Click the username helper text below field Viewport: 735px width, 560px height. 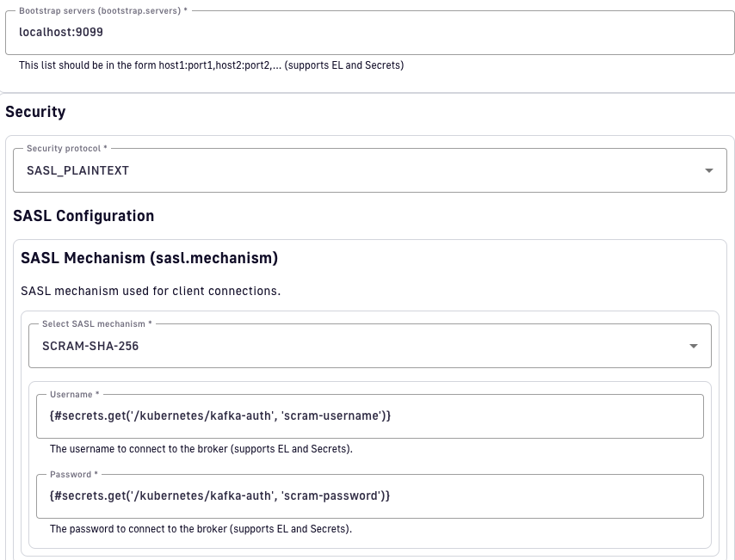point(201,449)
